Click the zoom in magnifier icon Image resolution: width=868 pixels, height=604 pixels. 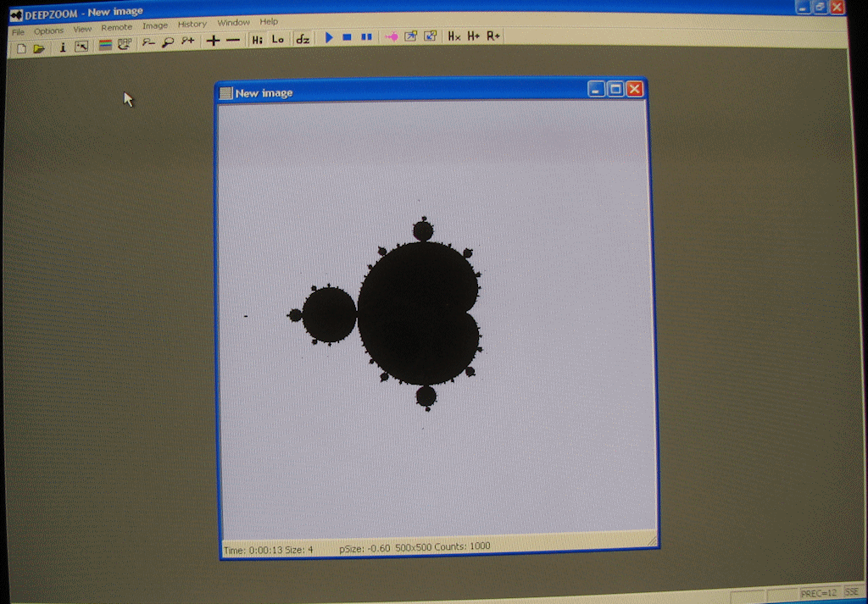(x=187, y=41)
